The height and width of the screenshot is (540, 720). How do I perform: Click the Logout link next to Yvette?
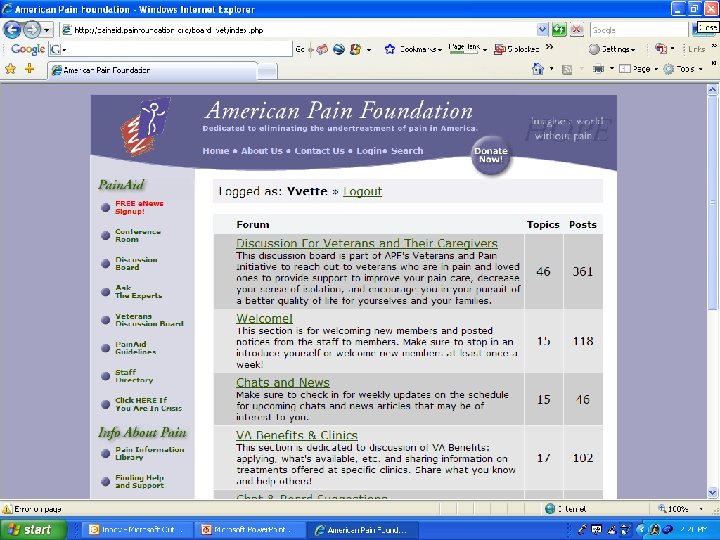(x=362, y=191)
